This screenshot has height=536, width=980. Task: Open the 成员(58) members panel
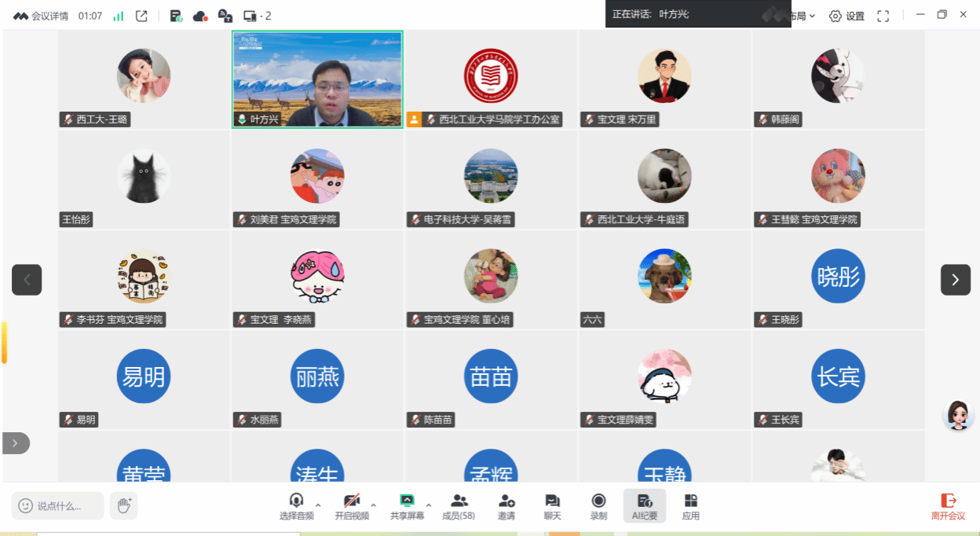click(x=459, y=507)
